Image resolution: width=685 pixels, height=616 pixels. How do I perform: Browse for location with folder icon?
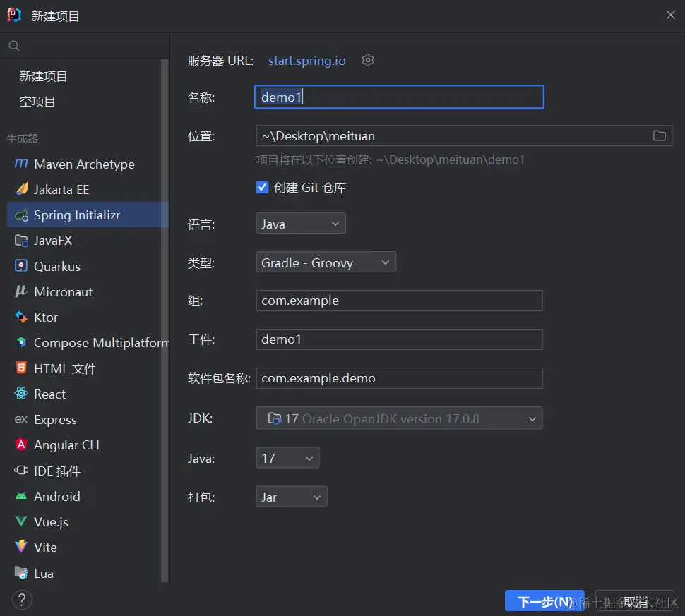point(660,135)
